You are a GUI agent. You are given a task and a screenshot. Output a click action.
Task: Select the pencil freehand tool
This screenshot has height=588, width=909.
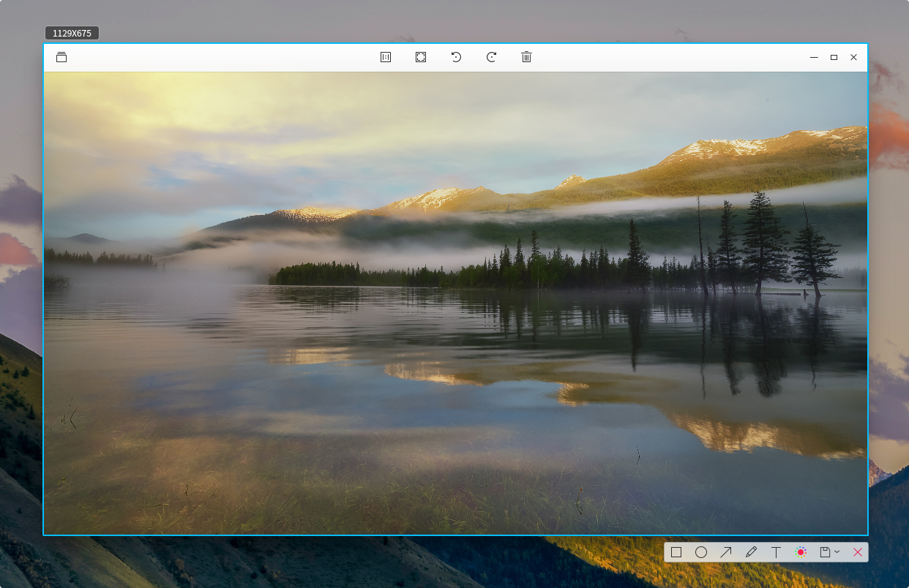coord(751,552)
